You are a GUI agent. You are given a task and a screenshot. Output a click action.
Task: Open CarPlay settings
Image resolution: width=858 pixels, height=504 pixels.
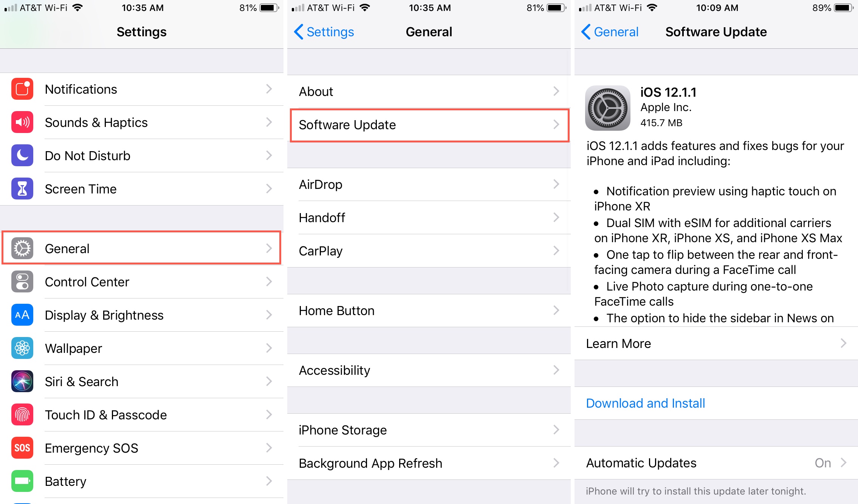point(428,250)
